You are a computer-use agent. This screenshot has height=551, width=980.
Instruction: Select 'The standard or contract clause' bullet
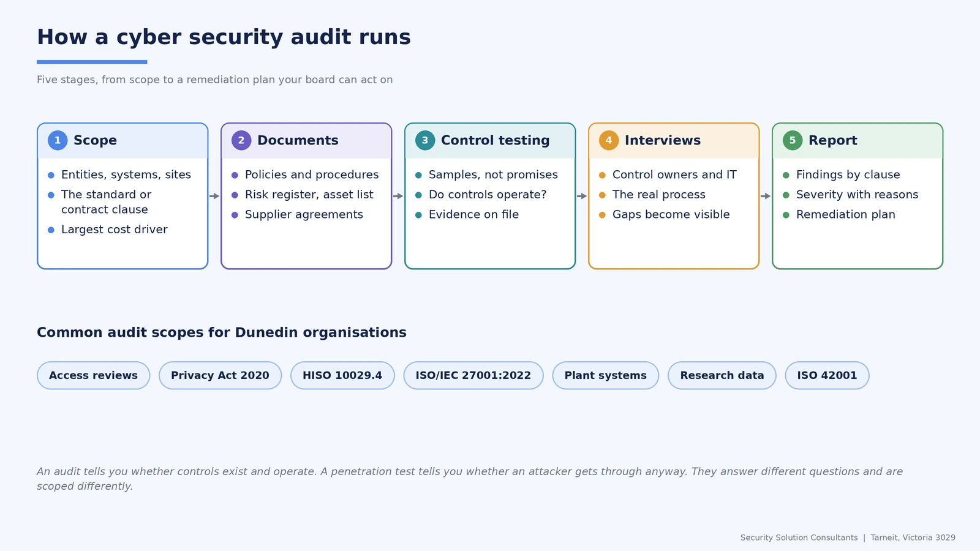106,202
